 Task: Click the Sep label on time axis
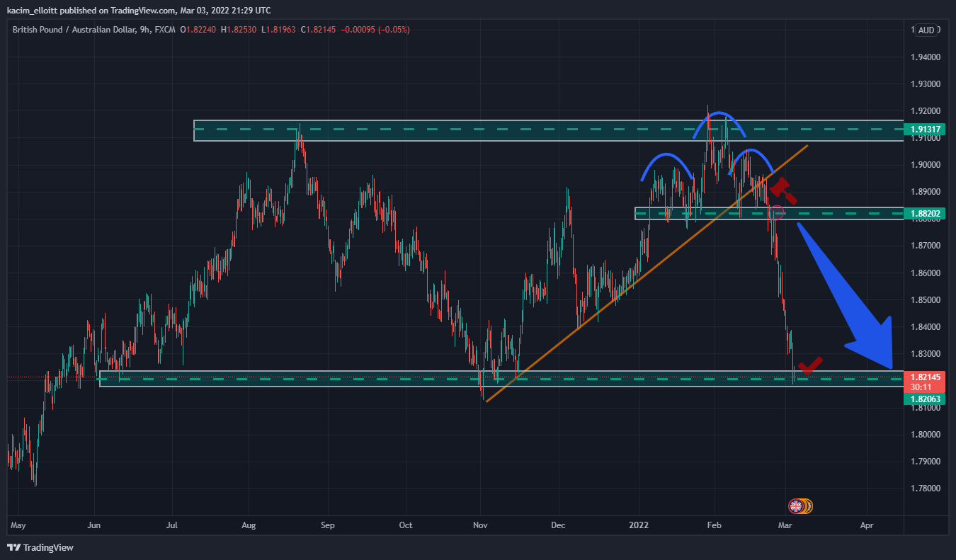pyautogui.click(x=326, y=526)
